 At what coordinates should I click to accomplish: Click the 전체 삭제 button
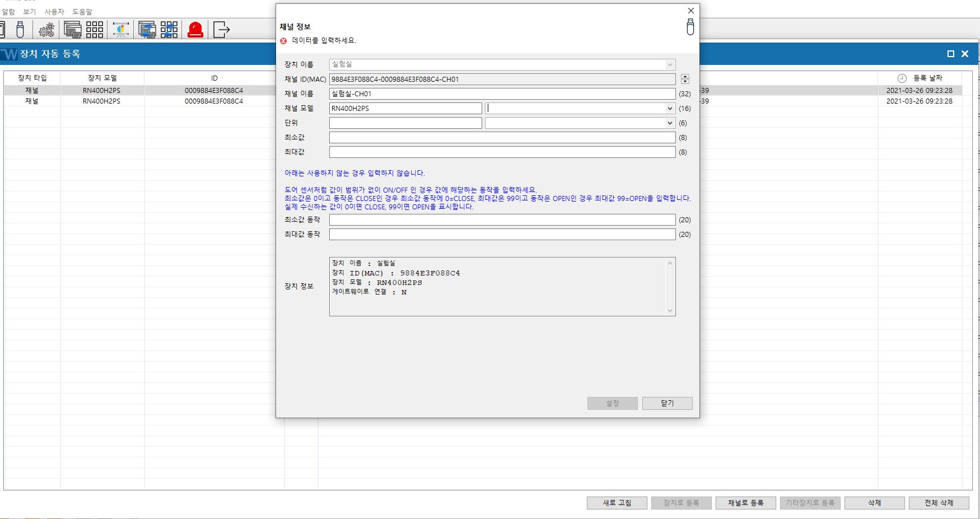939,503
